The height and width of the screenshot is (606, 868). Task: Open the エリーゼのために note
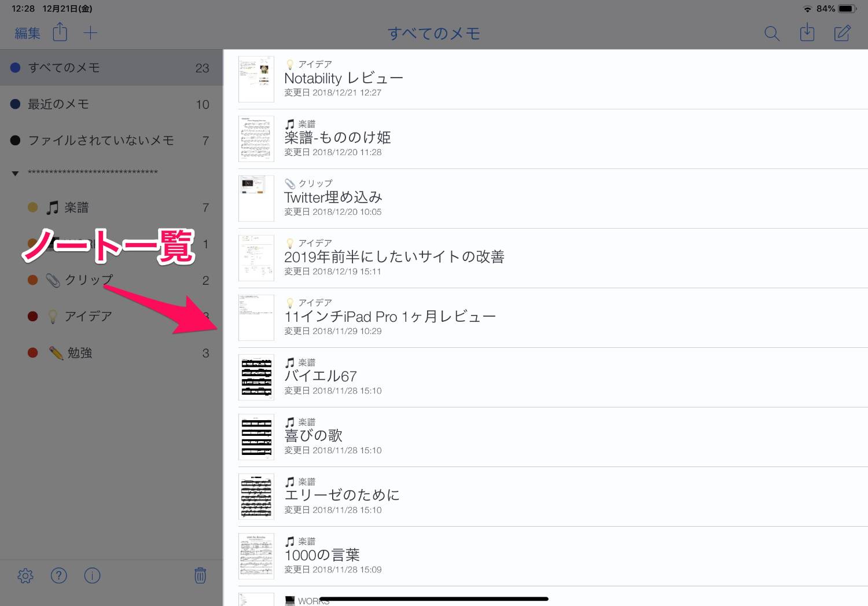pos(546,497)
